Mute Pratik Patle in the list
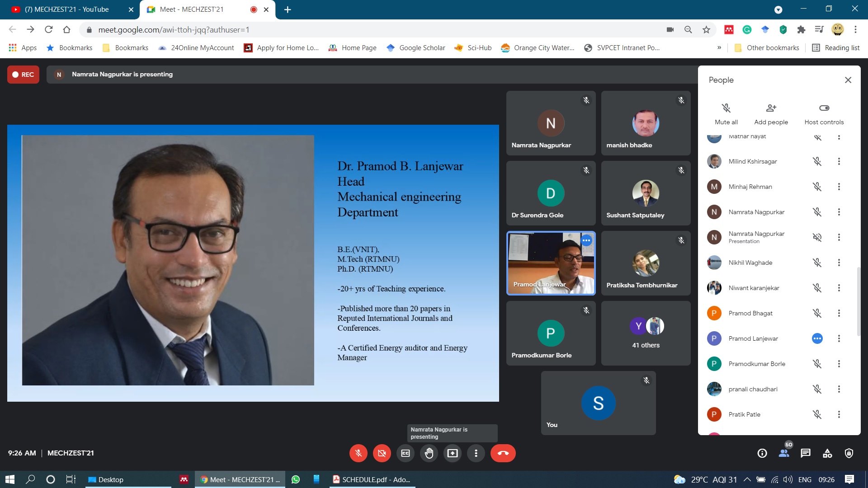The image size is (868, 488). pyautogui.click(x=817, y=414)
